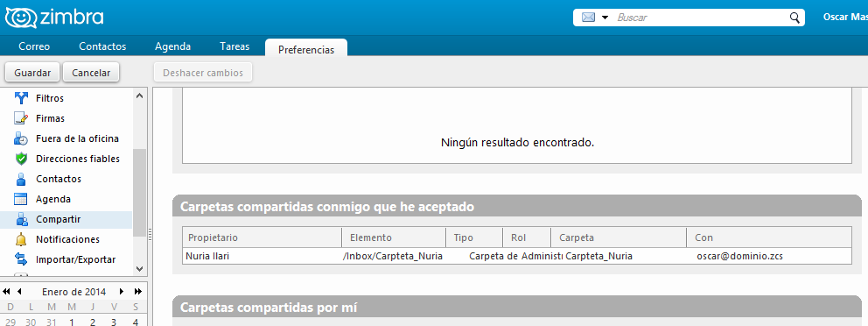
Task: Click Enero de 2014 calendar title
Action: (x=74, y=292)
